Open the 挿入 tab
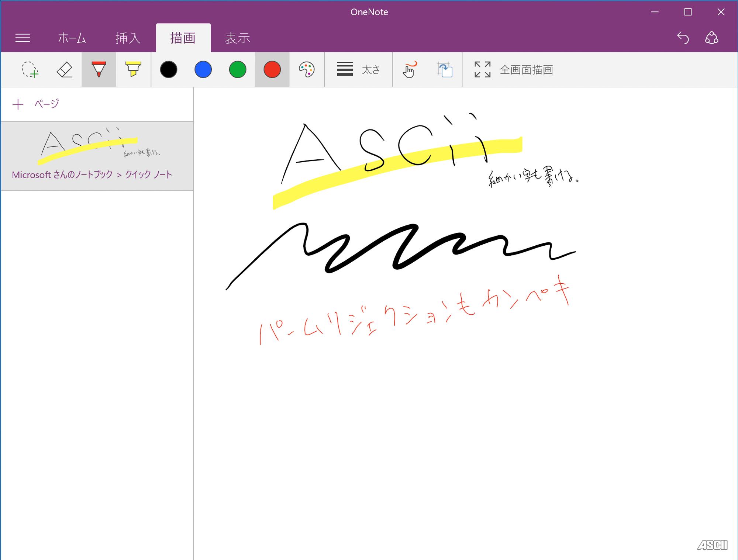 (128, 38)
